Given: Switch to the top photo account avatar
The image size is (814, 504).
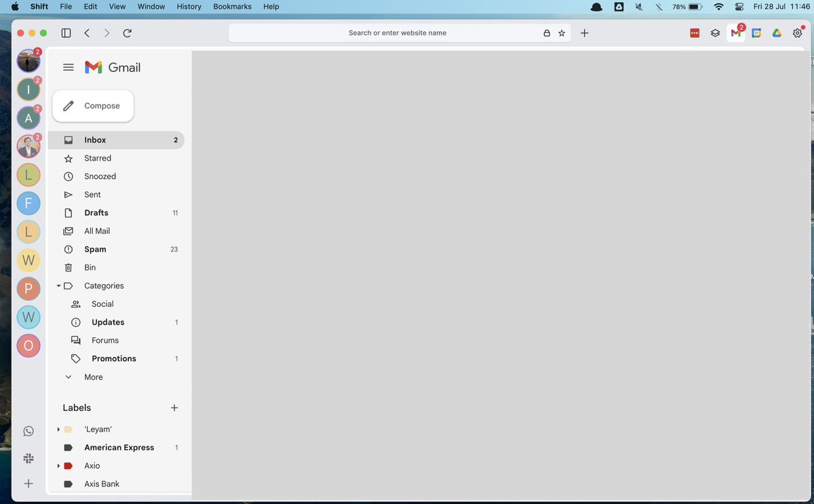Looking at the screenshot, I should pos(28,61).
